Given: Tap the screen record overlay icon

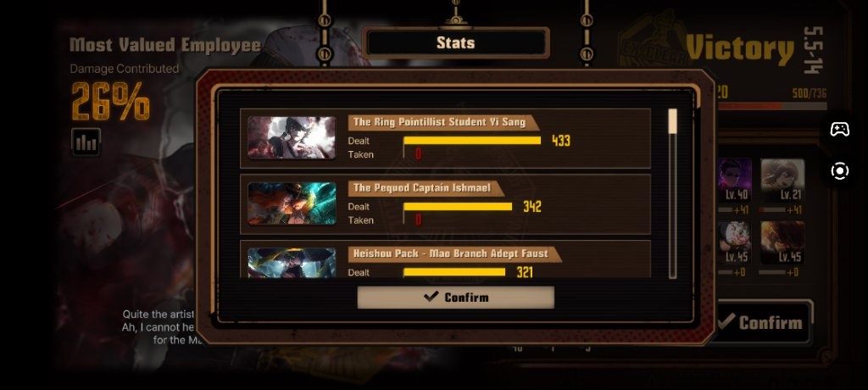Looking at the screenshot, I should [840, 170].
